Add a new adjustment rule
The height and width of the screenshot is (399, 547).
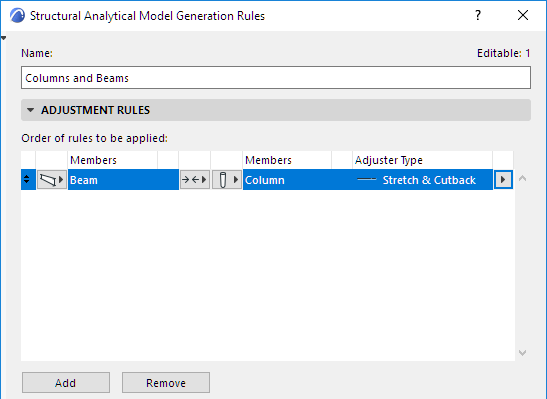tap(66, 383)
